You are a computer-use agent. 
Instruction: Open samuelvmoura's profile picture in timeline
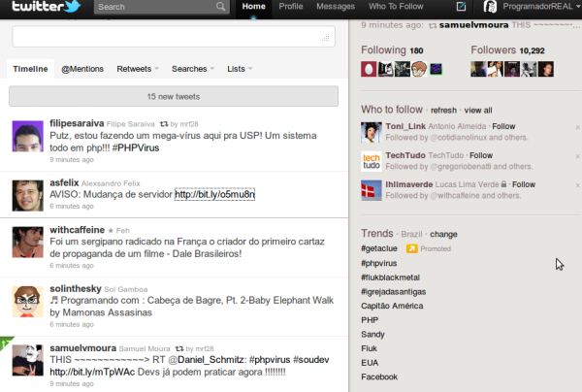28,360
